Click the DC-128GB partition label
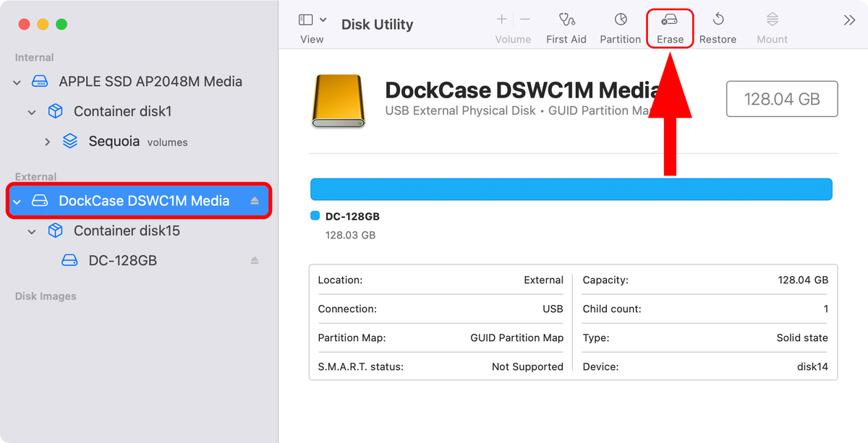The height and width of the screenshot is (443, 868). (352, 216)
